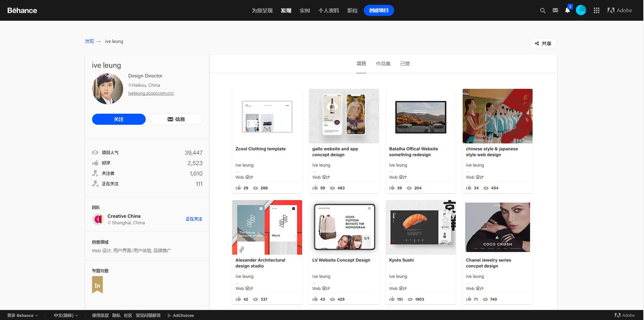Switch to the 项目 tab
The width and height of the screenshot is (644, 320).
click(361, 64)
